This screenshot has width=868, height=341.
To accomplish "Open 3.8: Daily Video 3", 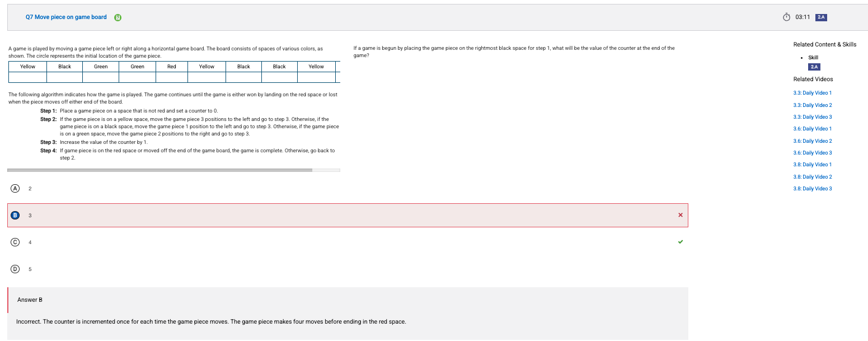I will 812,189.
